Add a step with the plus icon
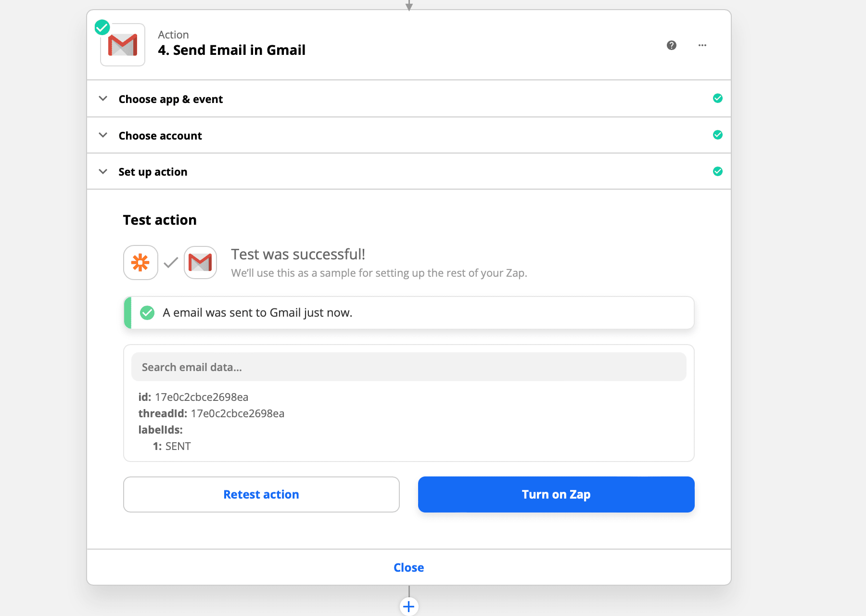 (409, 606)
